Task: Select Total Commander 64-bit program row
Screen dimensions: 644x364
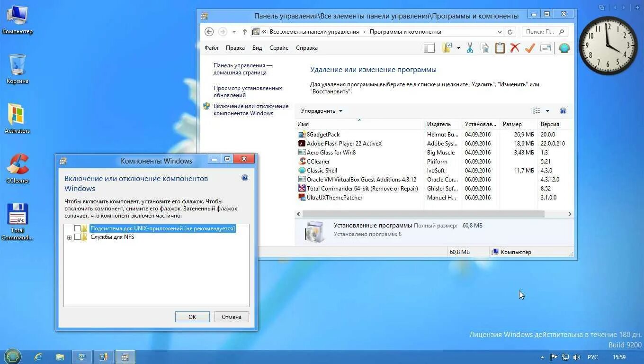Action: click(x=432, y=189)
